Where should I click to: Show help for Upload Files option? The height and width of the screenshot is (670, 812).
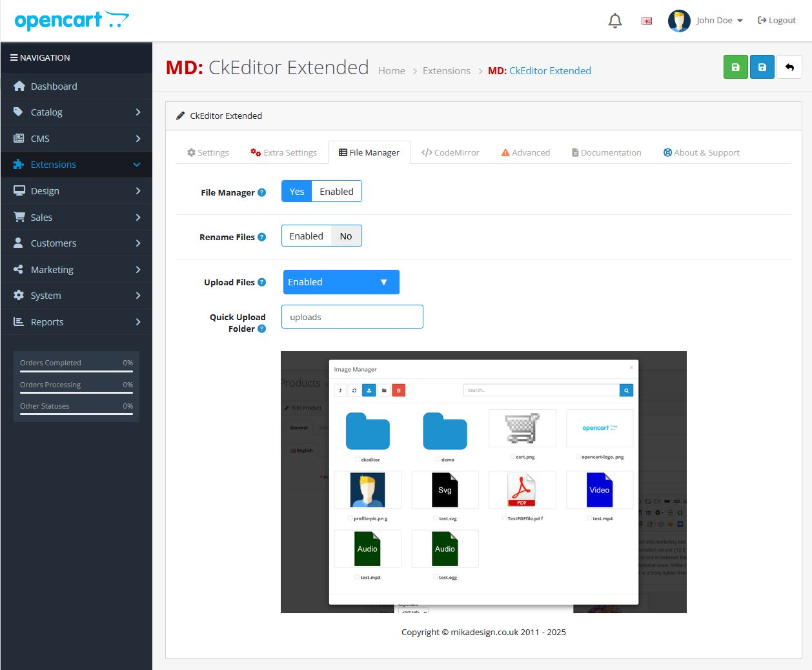pos(262,282)
